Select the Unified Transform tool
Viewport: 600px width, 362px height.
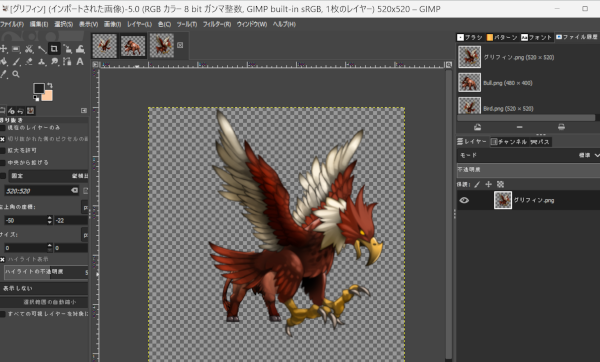[x=67, y=49]
